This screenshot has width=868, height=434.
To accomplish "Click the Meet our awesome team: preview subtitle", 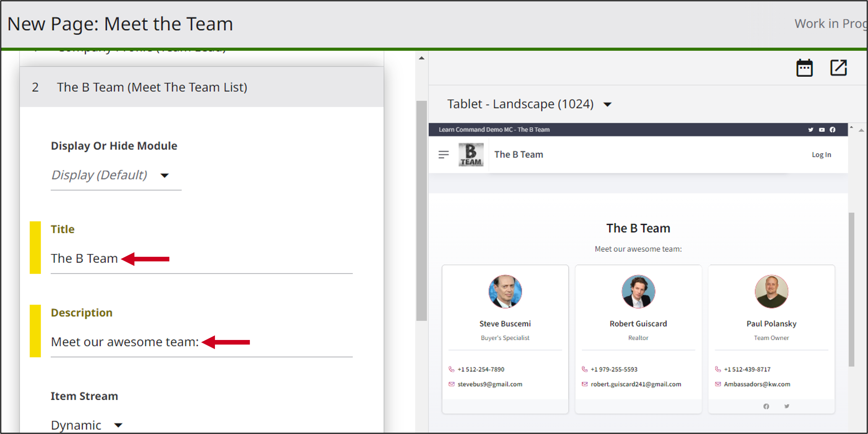I will click(x=638, y=249).
